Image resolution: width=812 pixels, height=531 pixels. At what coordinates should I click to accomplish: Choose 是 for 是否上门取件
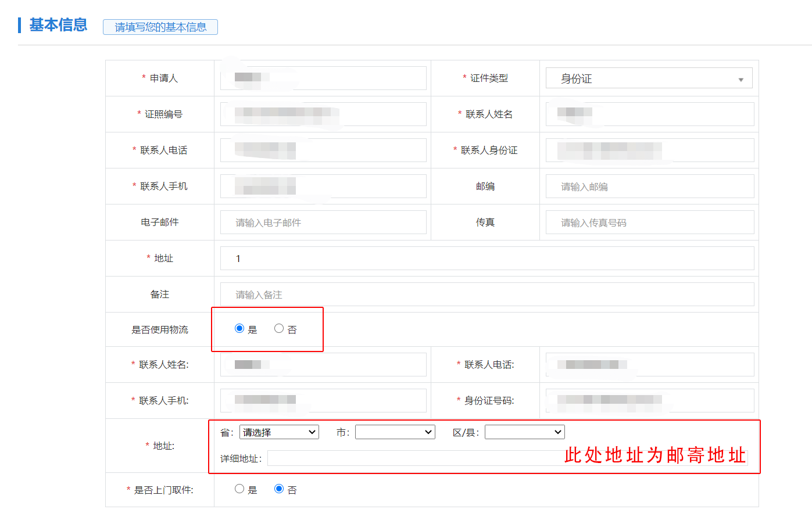[x=239, y=489]
